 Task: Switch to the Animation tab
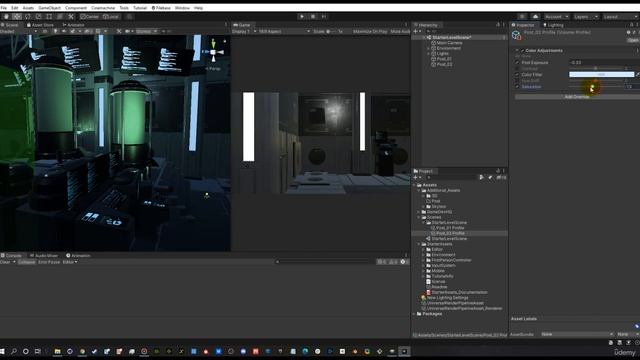pyautogui.click(x=78, y=256)
